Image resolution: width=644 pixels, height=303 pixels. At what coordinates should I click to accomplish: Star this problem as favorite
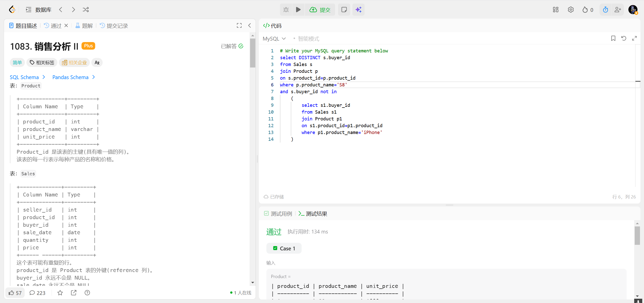(x=60, y=293)
